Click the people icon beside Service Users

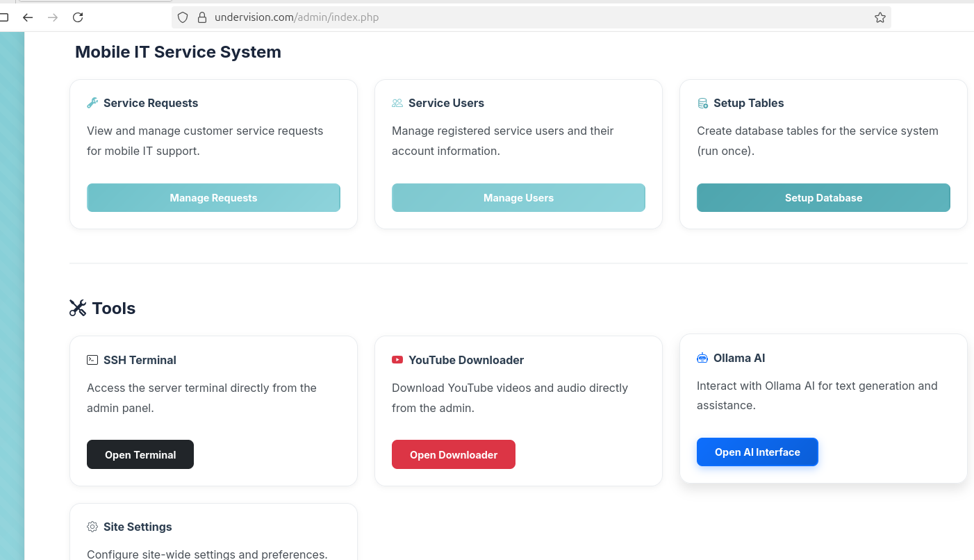tap(397, 103)
